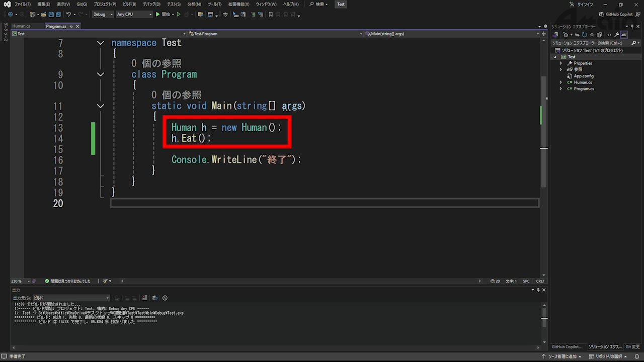
Task: Open the 編集(E) menu
Action: [43, 4]
